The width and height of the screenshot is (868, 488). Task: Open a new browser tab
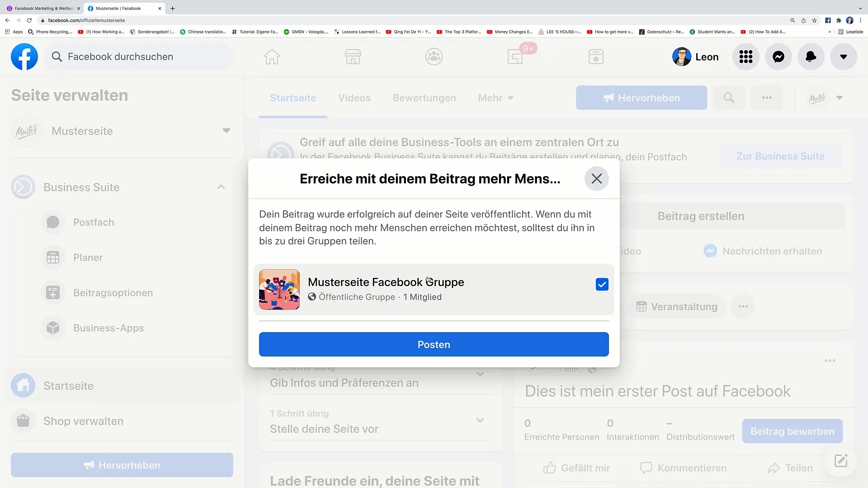tap(173, 9)
